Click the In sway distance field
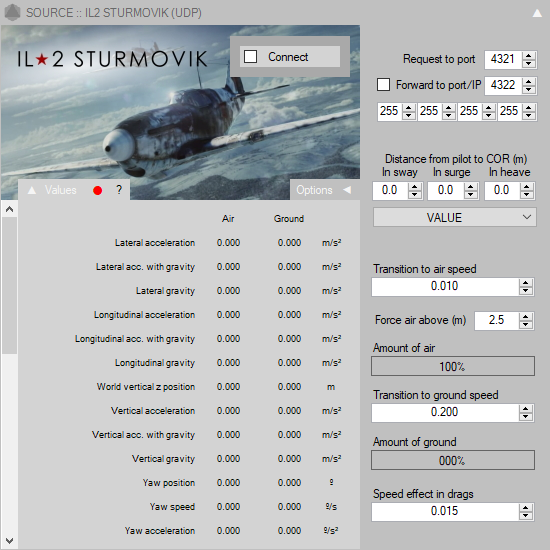Screen dimensions: 550x550 [390, 190]
